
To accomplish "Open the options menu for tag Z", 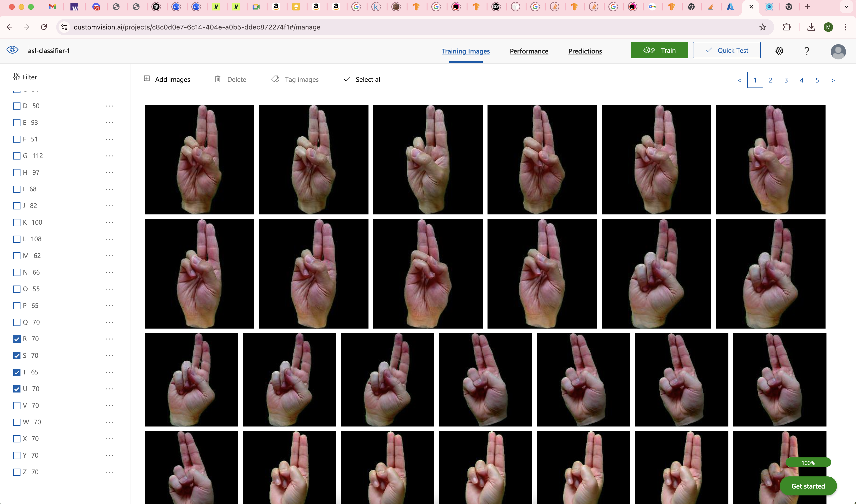I will 109,472.
